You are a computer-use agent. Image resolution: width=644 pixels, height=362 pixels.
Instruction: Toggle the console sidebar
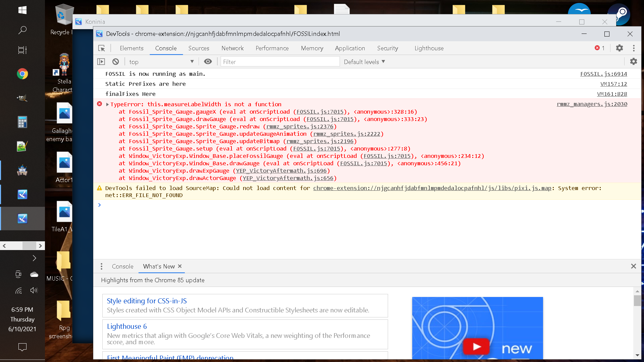pyautogui.click(x=101, y=62)
